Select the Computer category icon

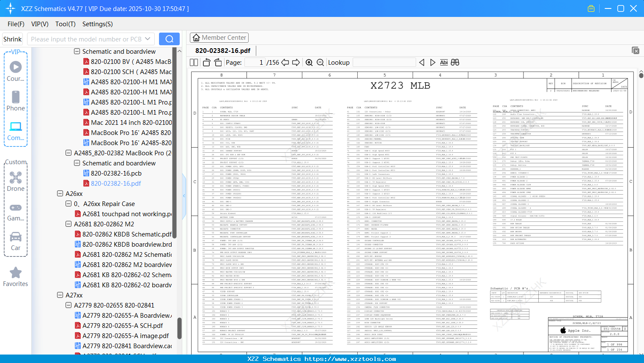pyautogui.click(x=16, y=131)
